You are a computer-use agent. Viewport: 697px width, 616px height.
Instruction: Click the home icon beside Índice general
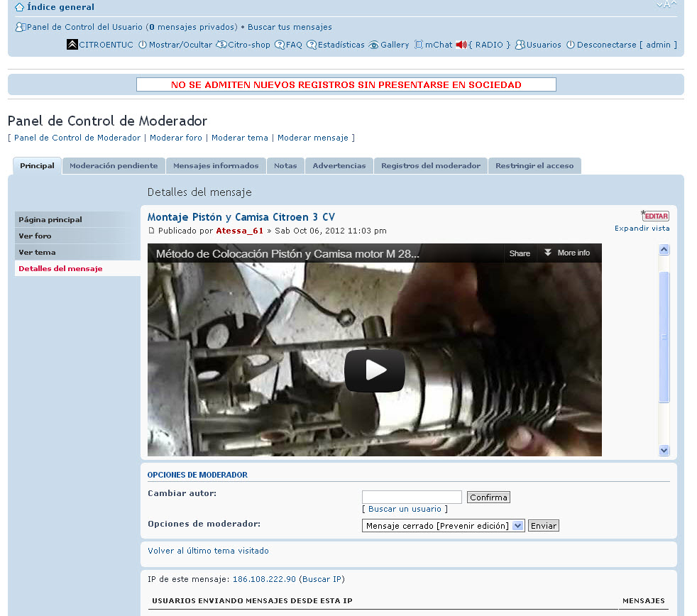19,7
